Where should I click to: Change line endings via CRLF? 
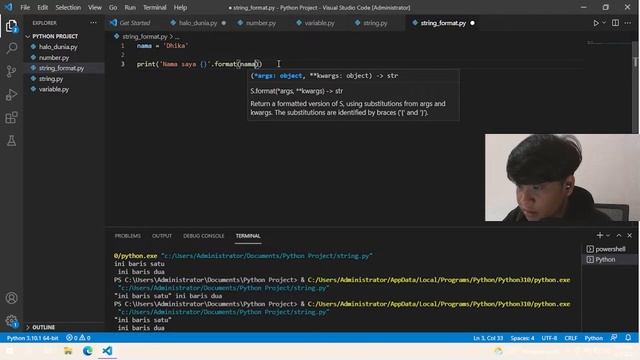click(571, 338)
